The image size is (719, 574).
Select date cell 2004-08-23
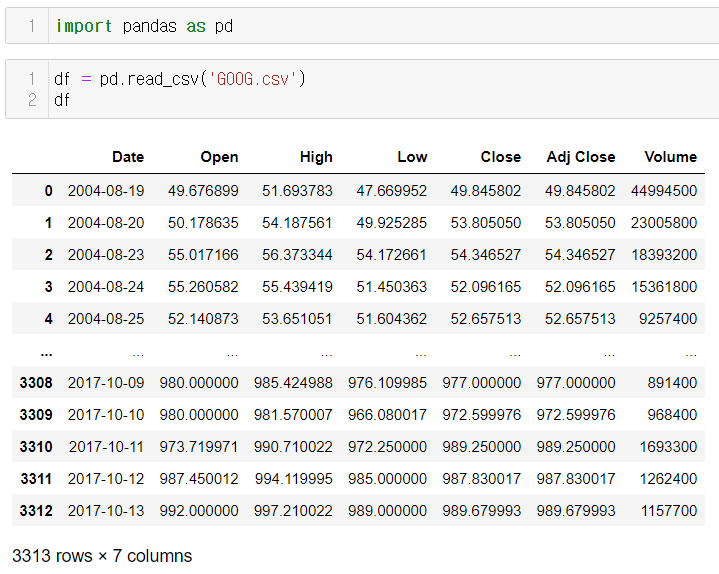pos(106,254)
